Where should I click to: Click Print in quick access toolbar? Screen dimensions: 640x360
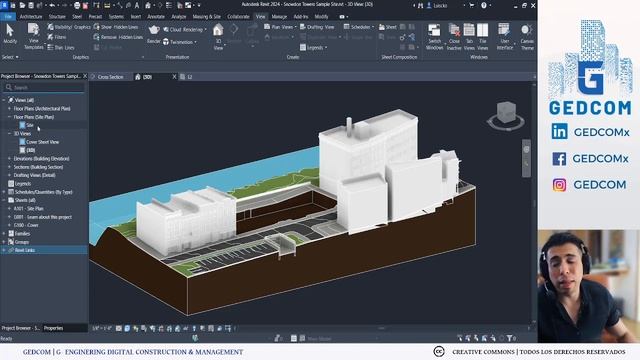coord(77,5)
